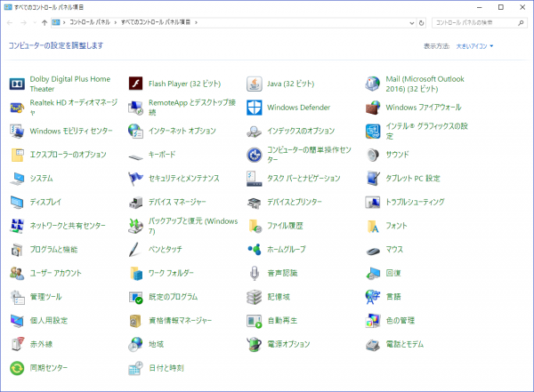This screenshot has height=392, width=534.
Task: Open the 個人用設定 icon
Action: 17,321
